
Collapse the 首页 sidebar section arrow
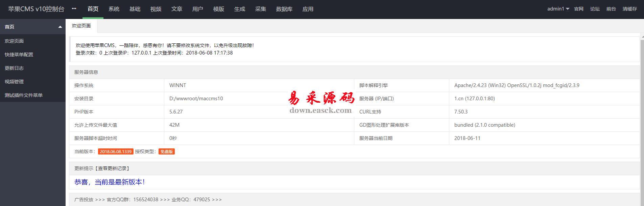coord(60,27)
